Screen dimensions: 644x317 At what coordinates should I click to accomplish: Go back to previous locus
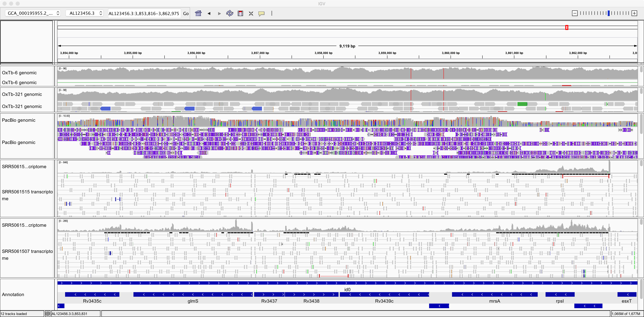tap(209, 14)
